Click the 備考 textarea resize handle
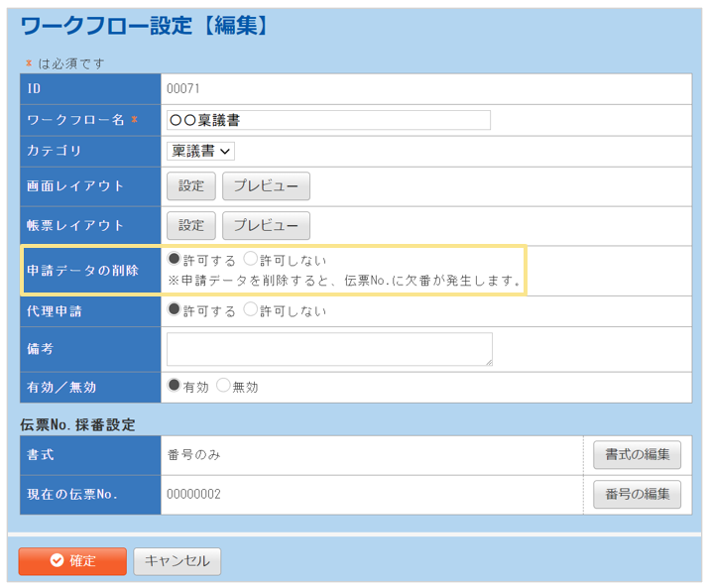Viewport: 708px width, 588px height. click(488, 362)
